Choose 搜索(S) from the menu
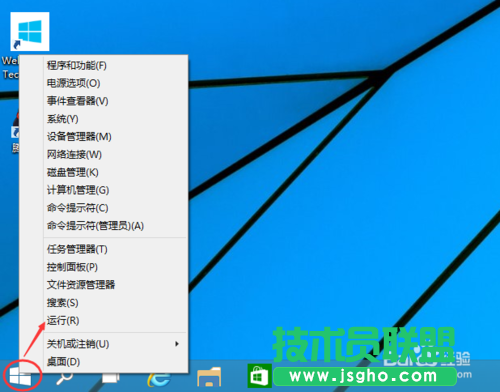This screenshot has height=392, width=500. pyautogui.click(x=104, y=303)
